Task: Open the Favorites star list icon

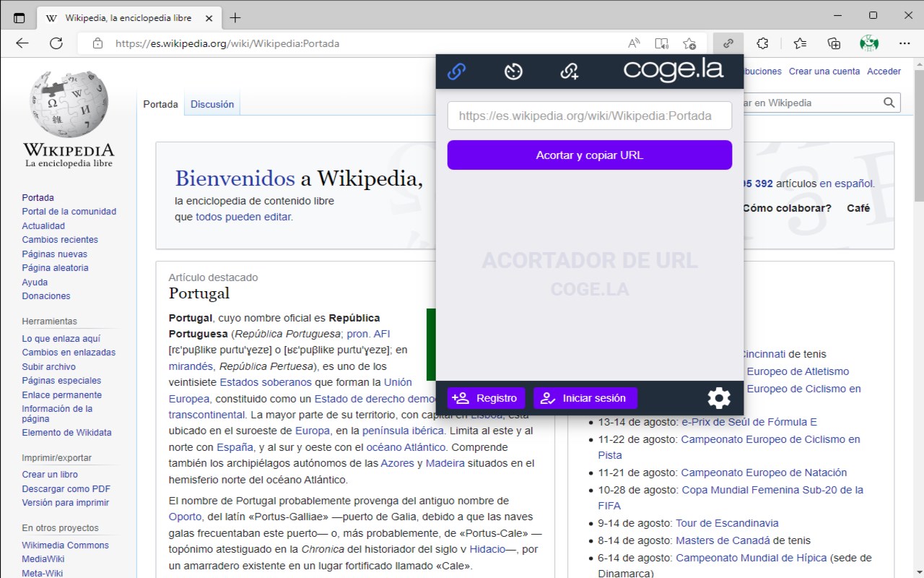Action: 800,43
